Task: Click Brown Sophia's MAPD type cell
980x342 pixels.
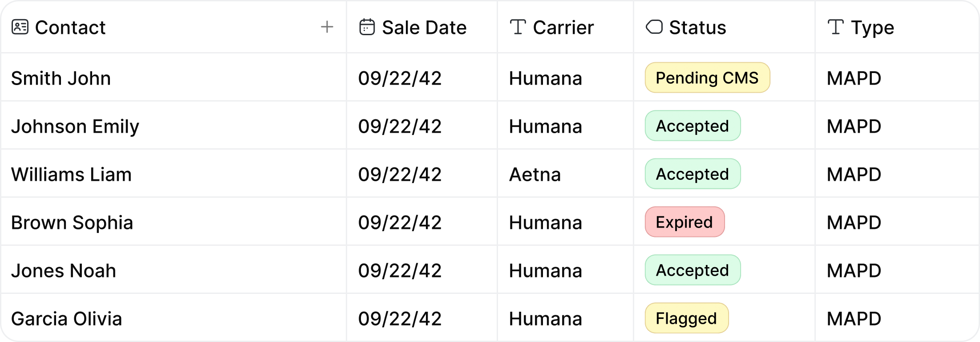Action: [x=854, y=223]
